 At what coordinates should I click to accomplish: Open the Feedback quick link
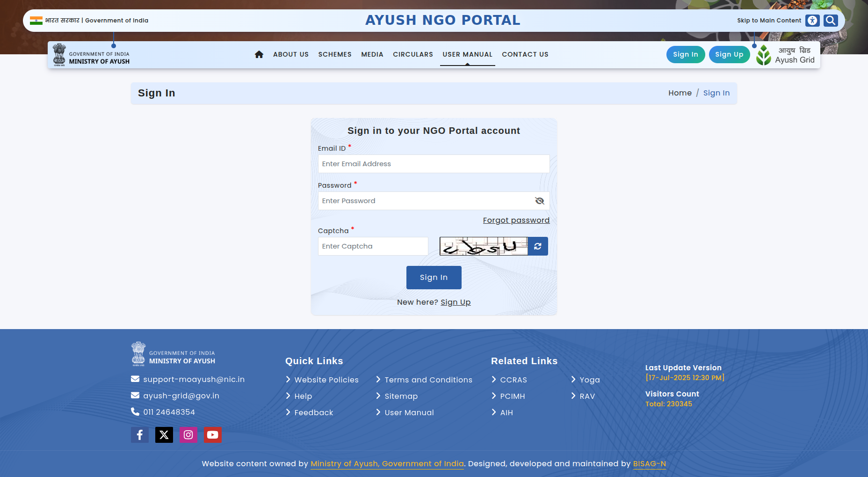(x=314, y=413)
